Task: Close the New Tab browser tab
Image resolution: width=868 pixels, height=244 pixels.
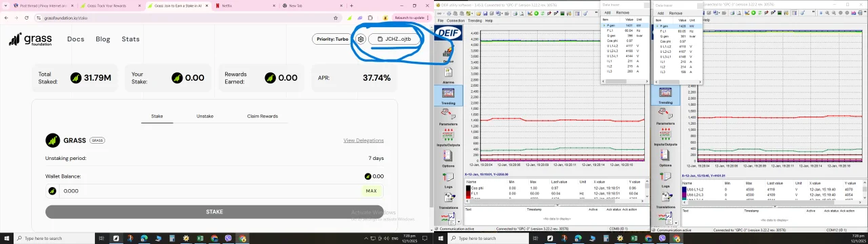Action: (x=341, y=5)
